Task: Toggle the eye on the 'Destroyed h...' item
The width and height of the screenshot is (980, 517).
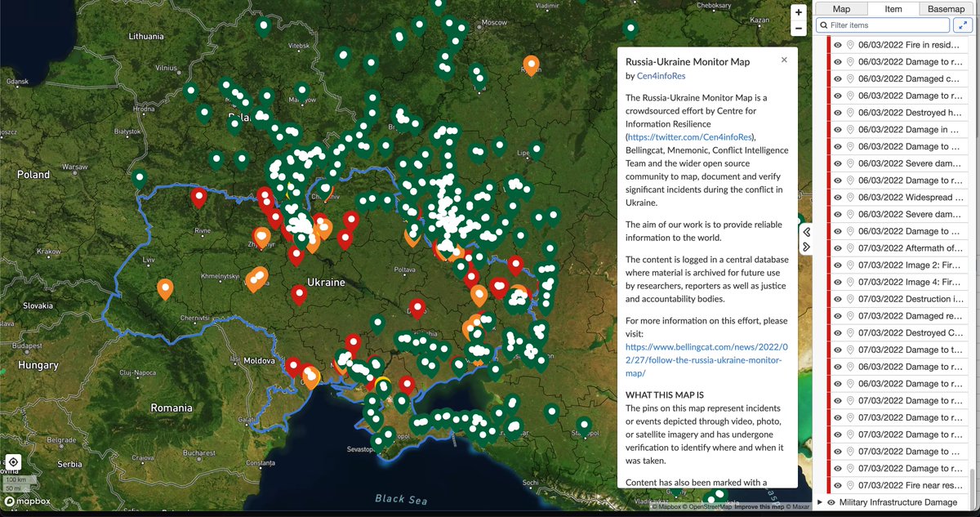Action: tap(837, 113)
